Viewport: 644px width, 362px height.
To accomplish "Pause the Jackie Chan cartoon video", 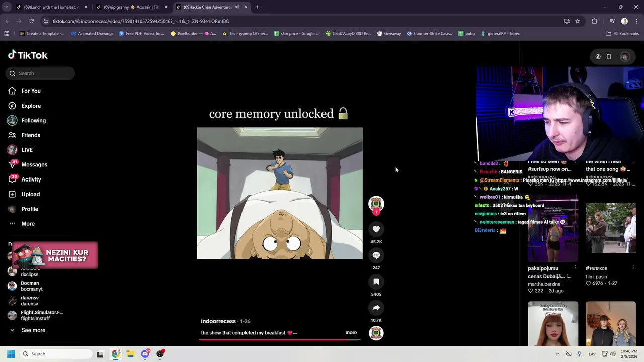I will tap(280, 193).
